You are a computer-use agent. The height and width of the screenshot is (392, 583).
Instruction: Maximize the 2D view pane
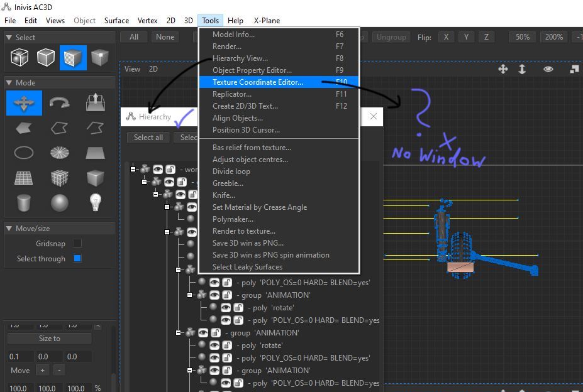[574, 69]
